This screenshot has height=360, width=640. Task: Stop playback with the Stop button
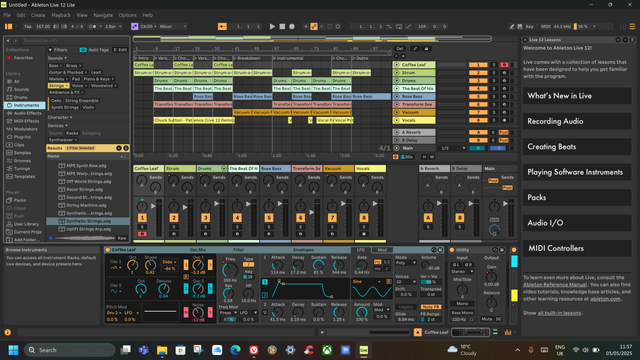[x=282, y=27]
